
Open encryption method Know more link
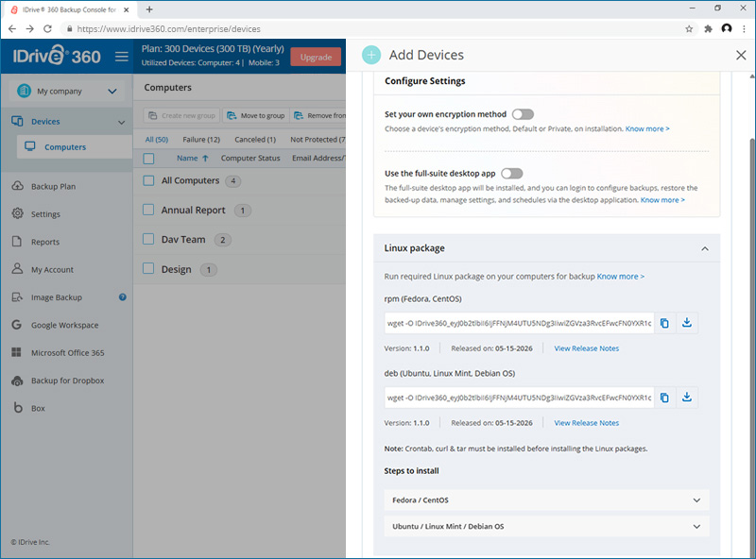coord(647,128)
